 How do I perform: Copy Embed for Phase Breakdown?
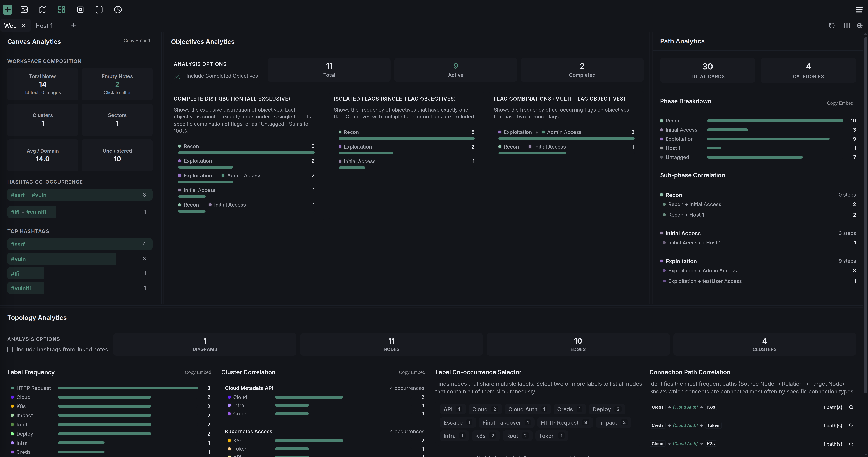[840, 103]
